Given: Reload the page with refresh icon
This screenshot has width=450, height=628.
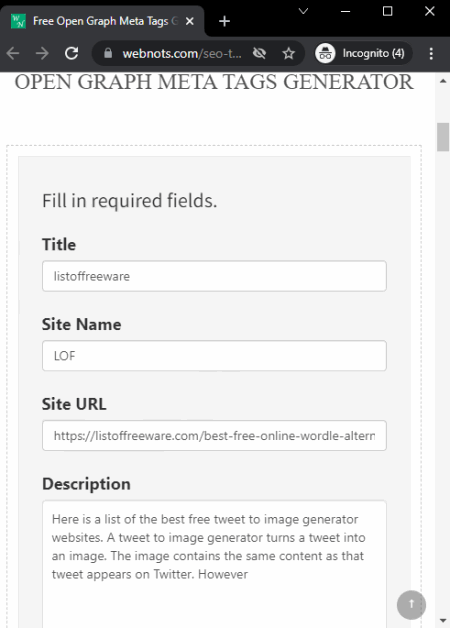Looking at the screenshot, I should coord(72,53).
